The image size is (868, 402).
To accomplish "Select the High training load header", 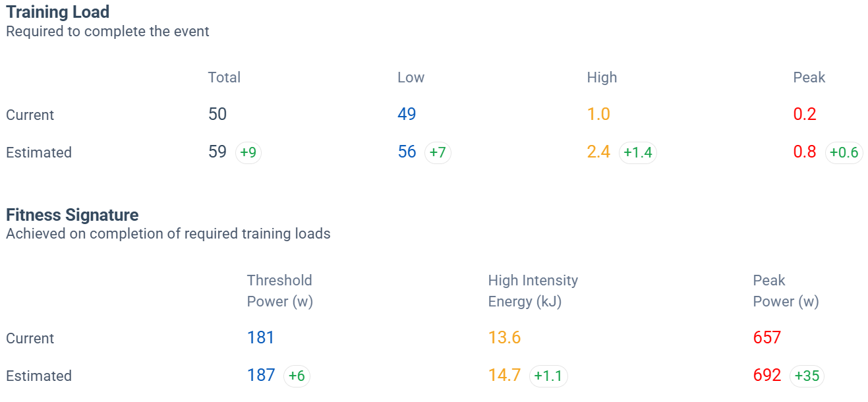I will 602,77.
